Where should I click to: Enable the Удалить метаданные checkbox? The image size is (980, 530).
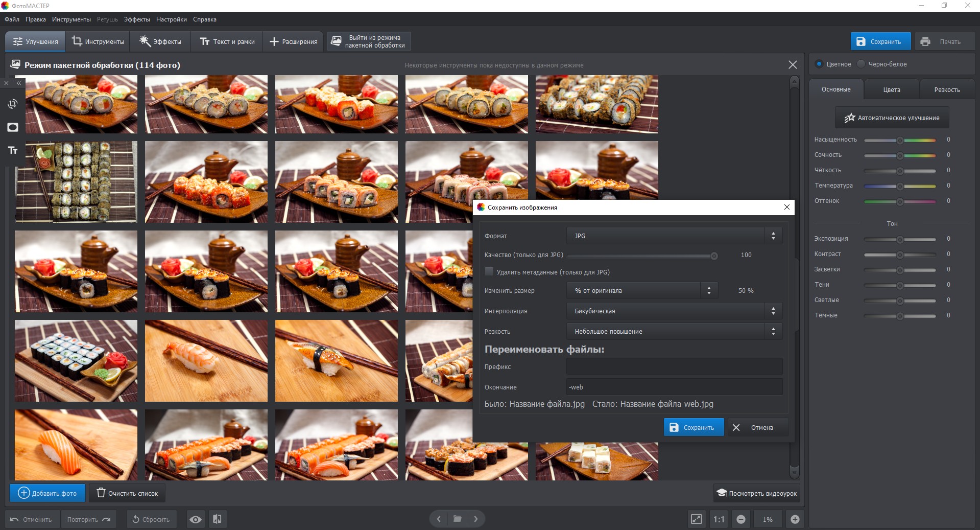(x=489, y=271)
